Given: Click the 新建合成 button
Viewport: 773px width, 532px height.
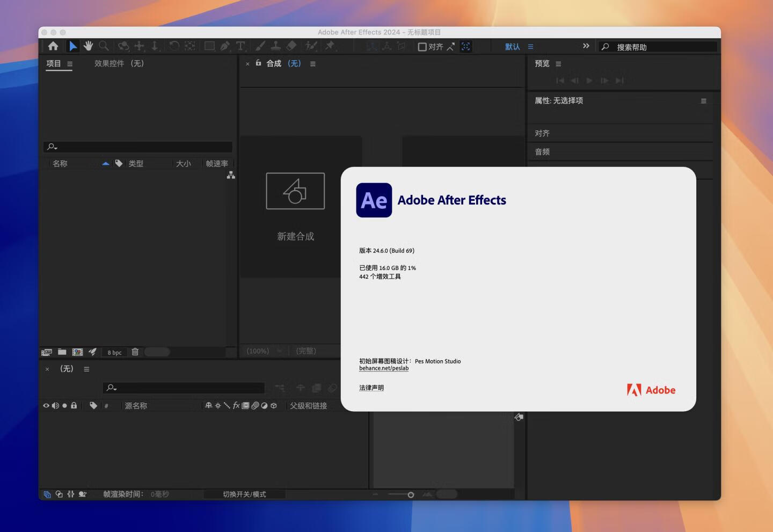Looking at the screenshot, I should click(295, 207).
